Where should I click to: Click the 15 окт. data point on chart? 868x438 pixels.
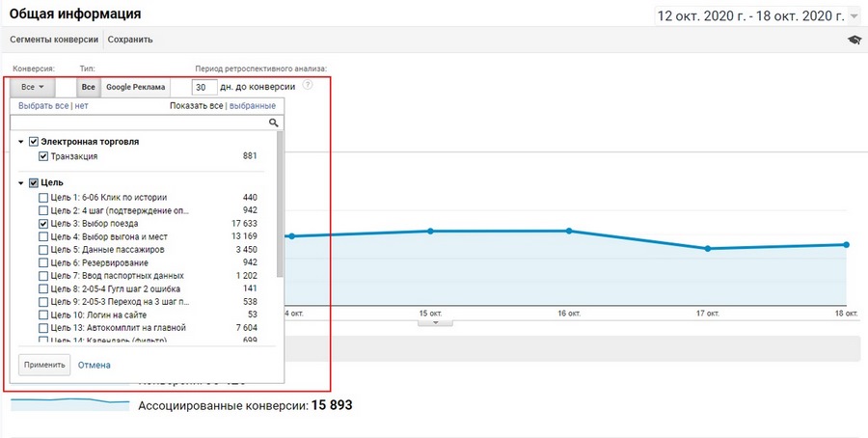coord(430,231)
